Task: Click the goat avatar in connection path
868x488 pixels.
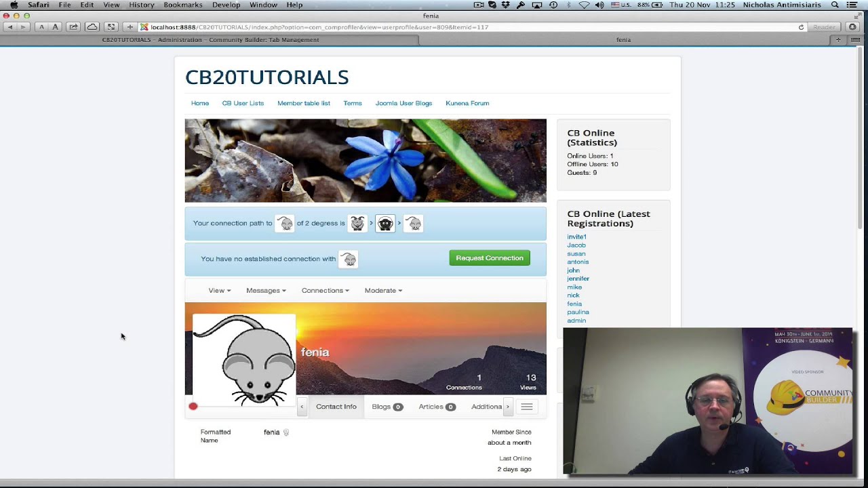Action: point(357,223)
